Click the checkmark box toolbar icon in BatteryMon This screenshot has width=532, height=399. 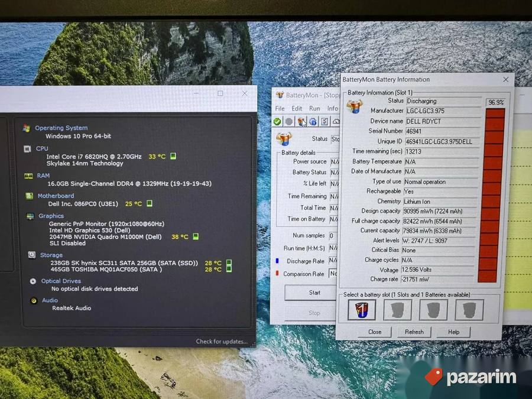click(325, 121)
